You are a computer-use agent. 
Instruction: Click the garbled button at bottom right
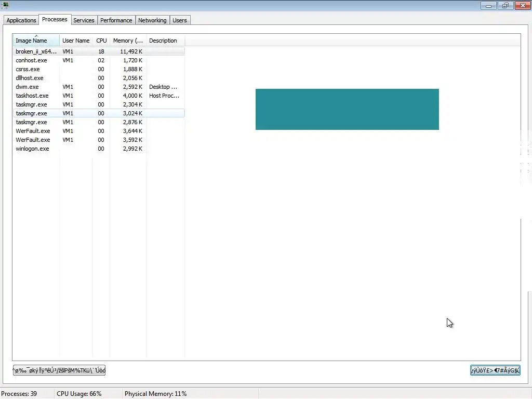click(x=495, y=370)
